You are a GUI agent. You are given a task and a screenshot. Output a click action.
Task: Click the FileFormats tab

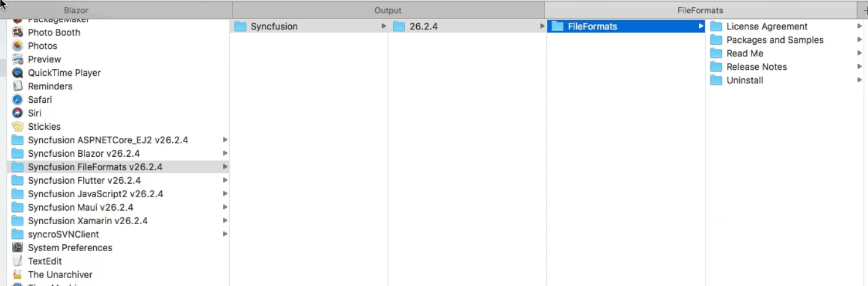699,10
